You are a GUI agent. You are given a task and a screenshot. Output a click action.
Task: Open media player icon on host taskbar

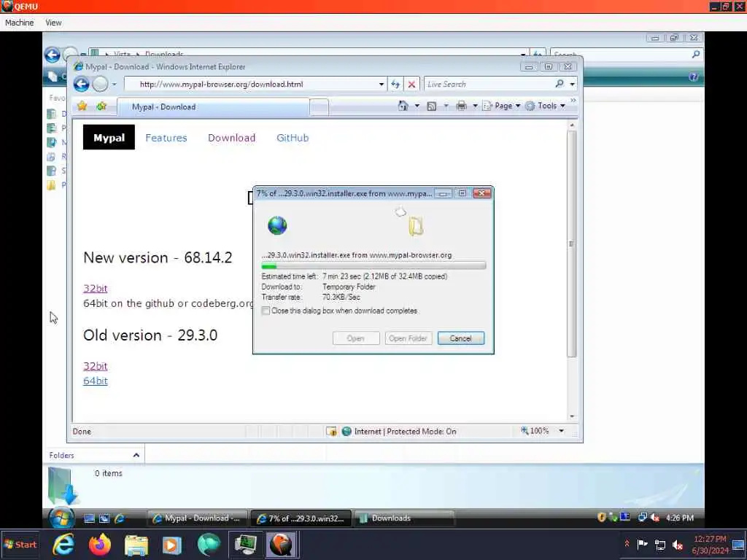172,545
